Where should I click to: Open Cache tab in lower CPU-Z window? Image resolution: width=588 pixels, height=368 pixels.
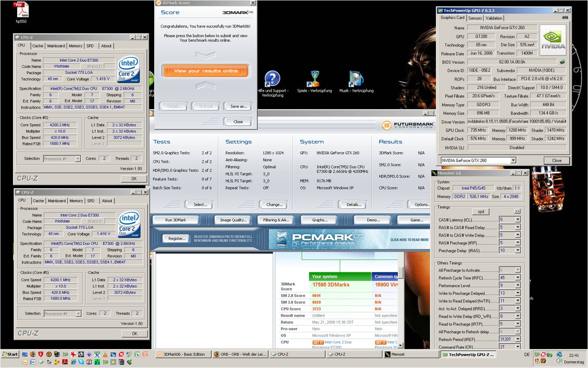click(x=38, y=201)
